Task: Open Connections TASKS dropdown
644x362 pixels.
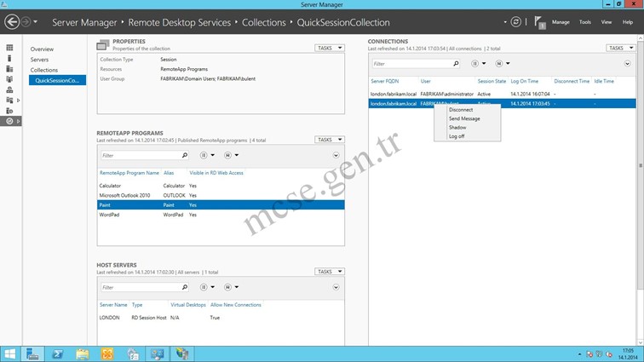Action: pyautogui.click(x=621, y=48)
